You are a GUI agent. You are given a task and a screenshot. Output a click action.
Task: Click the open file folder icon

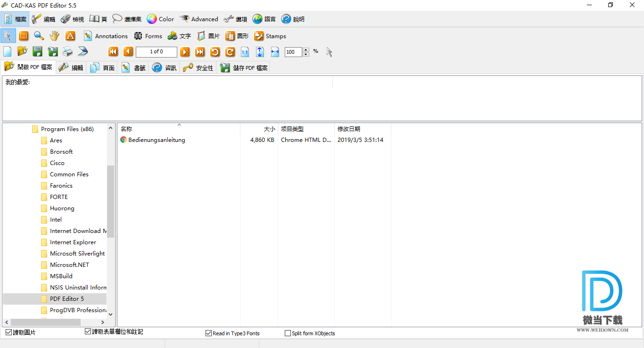pyautogui.click(x=23, y=52)
